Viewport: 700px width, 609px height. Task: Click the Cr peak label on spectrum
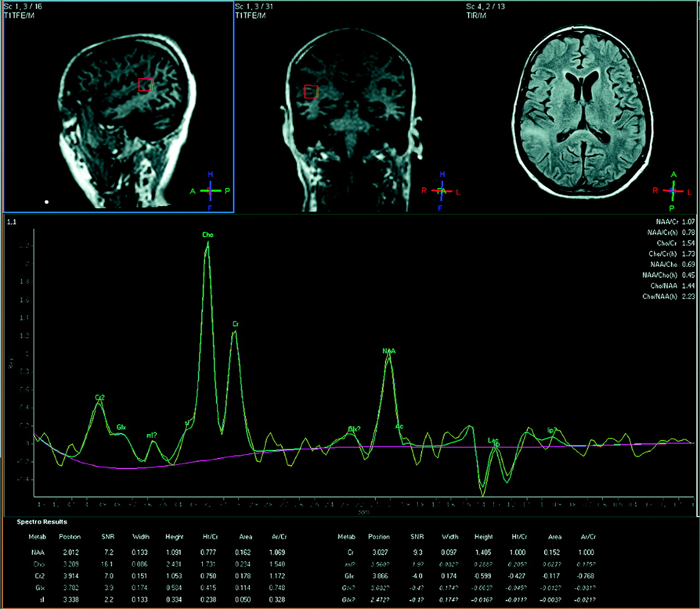coord(236,324)
